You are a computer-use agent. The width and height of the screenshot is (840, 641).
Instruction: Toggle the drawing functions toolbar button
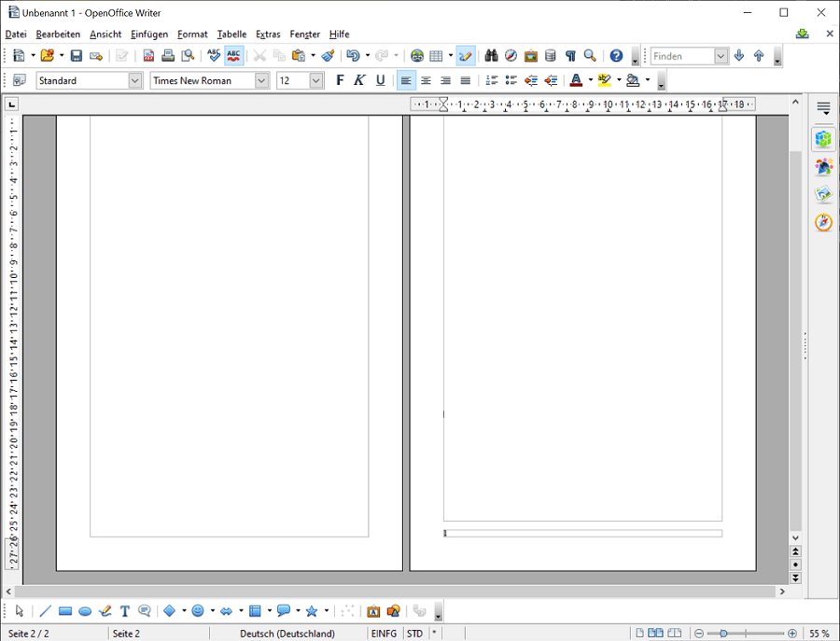pos(466,56)
